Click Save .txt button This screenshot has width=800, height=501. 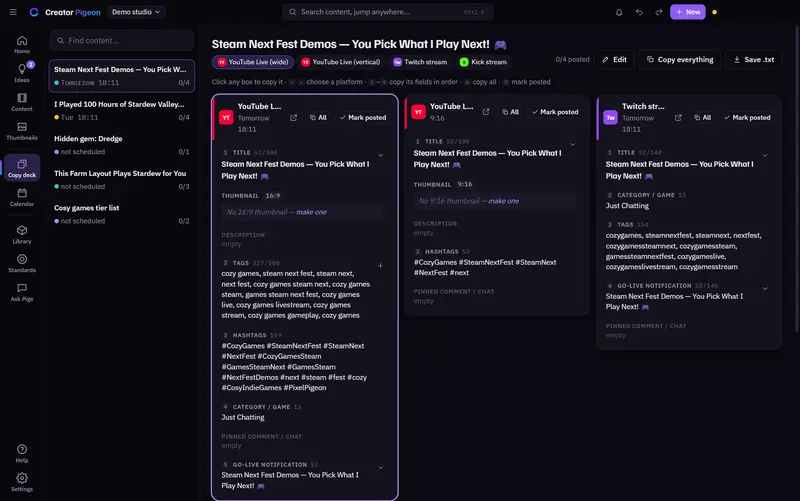pos(754,60)
